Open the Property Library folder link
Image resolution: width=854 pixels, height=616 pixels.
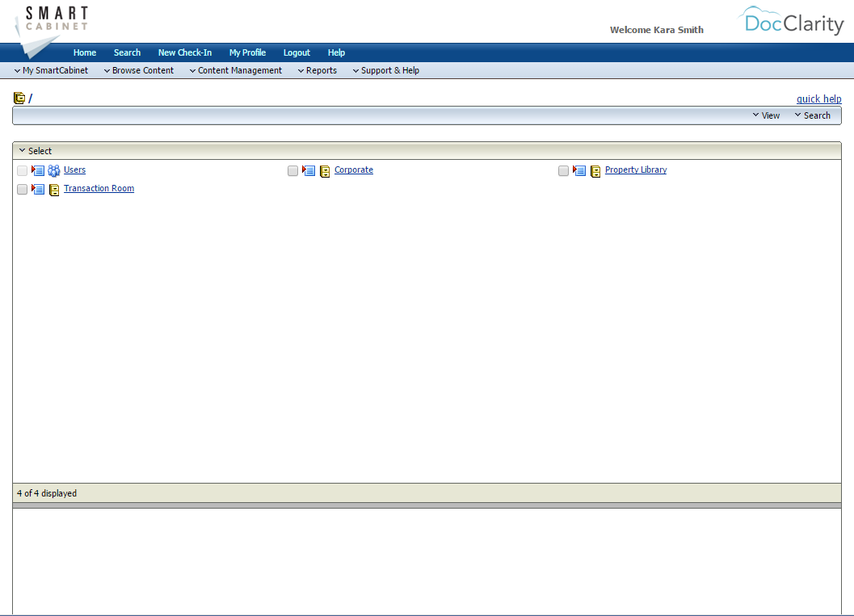point(635,170)
